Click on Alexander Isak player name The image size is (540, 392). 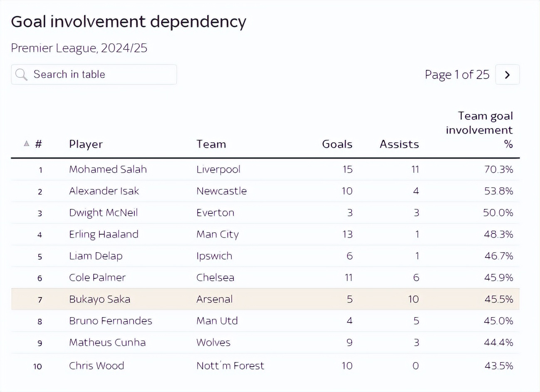click(x=104, y=191)
